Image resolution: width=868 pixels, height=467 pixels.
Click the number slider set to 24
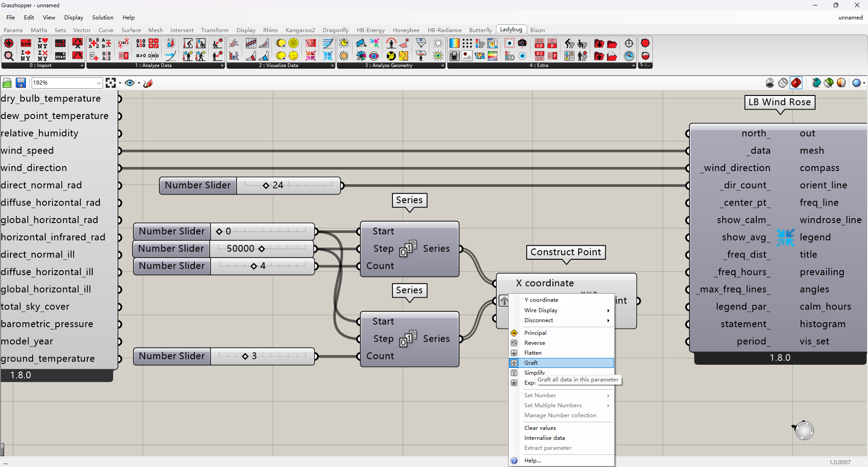250,185
